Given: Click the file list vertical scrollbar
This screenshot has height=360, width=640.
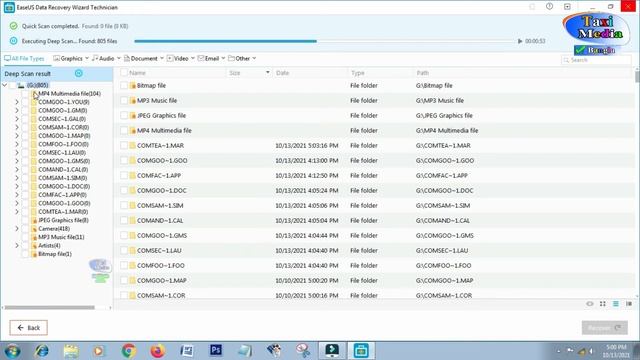Looking at the screenshot, I should pyautogui.click(x=637, y=76).
